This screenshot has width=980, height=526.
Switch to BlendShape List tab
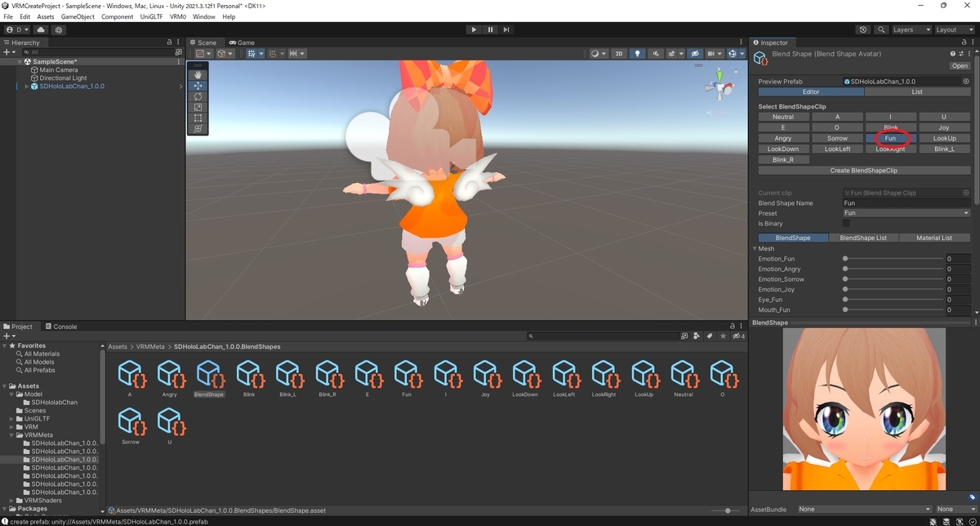(x=863, y=238)
